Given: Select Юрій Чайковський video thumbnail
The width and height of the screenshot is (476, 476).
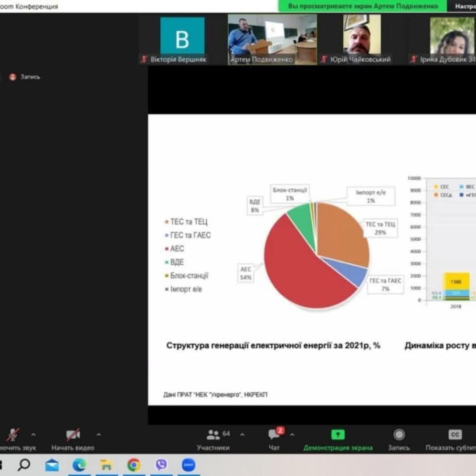Looking at the screenshot, I should [x=362, y=40].
